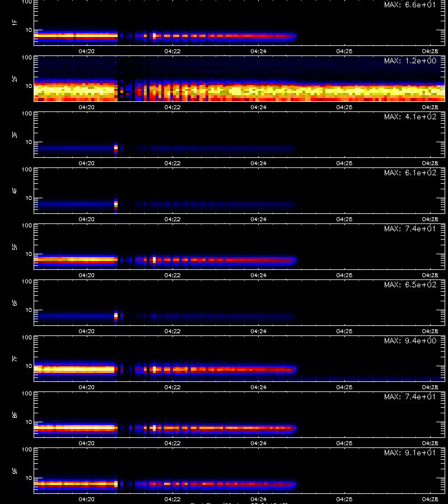Click the 04:28 time label under 2F panel

tap(430, 107)
